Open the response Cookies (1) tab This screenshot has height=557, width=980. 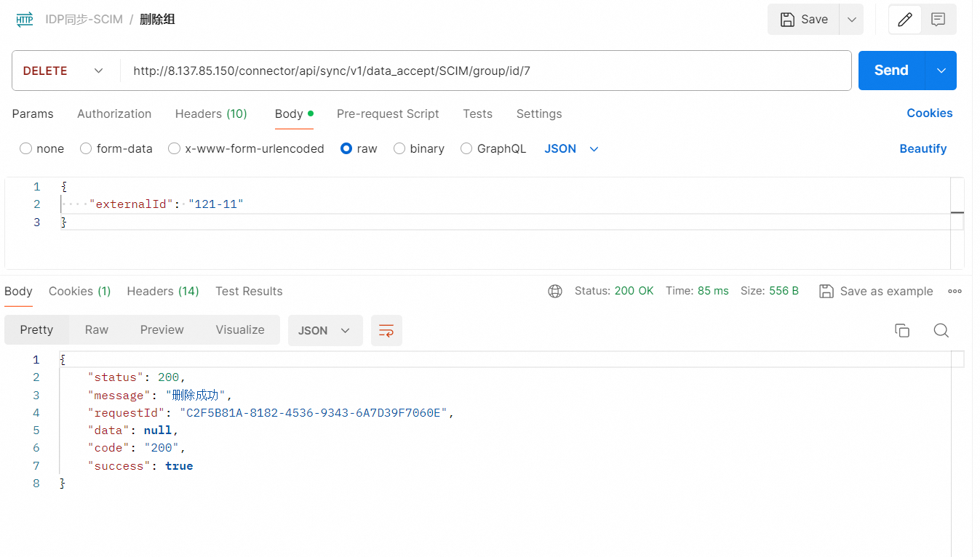(79, 291)
